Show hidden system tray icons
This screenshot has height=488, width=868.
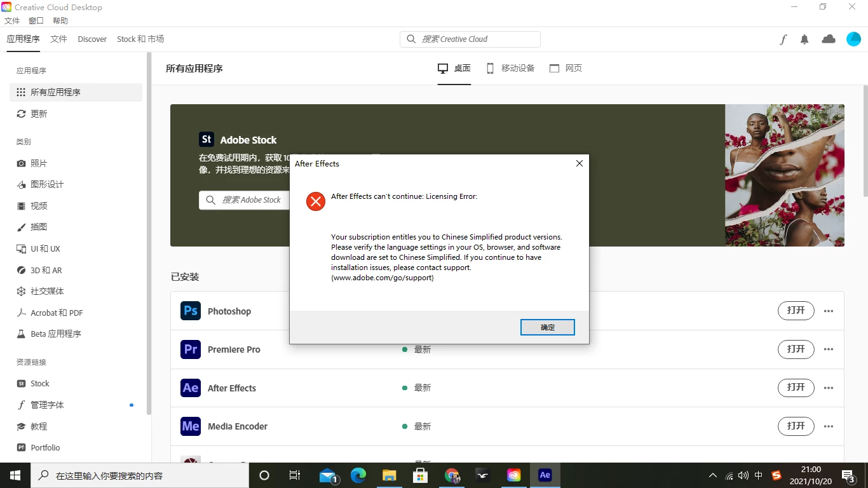pos(713,475)
